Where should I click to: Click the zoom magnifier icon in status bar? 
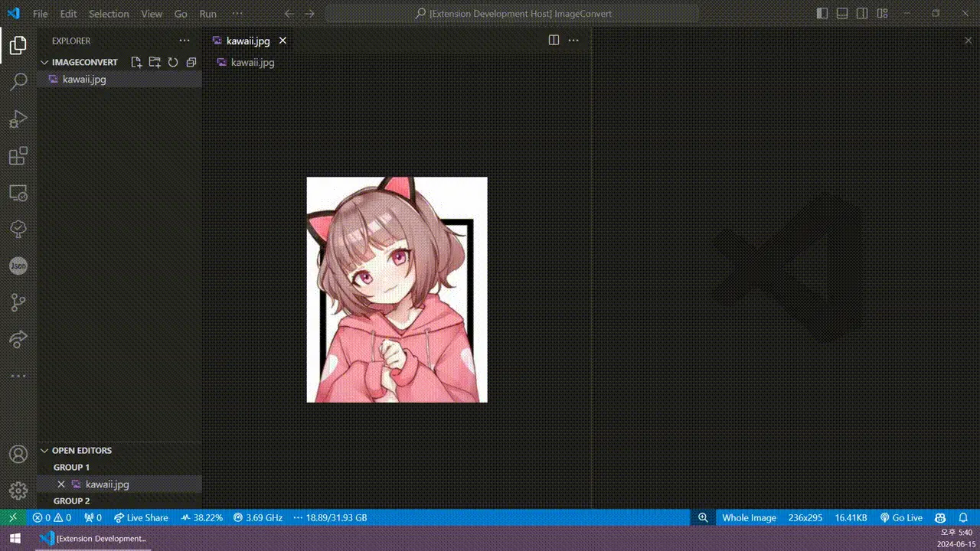coord(703,517)
